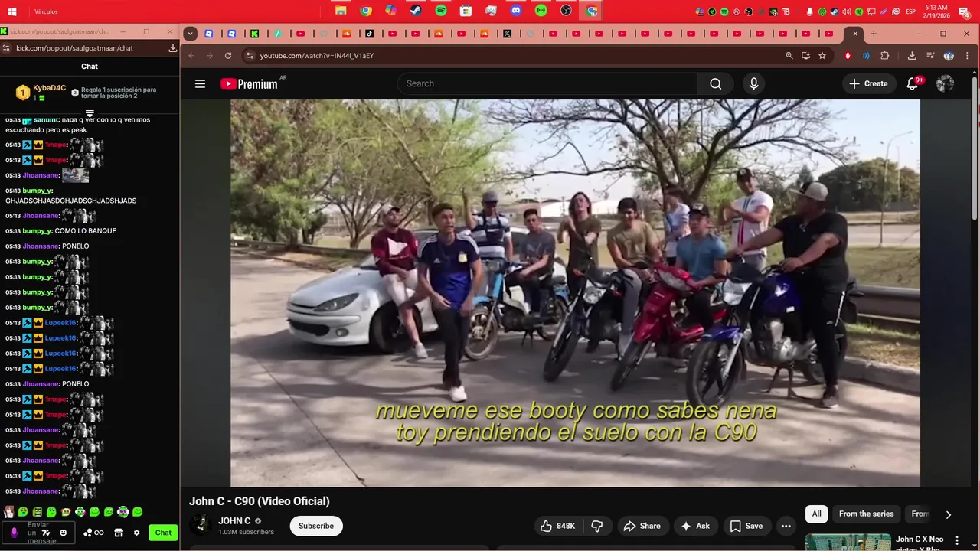Open Spotify from the Windows taskbar
Viewport: 980px width, 551px height.
click(x=441, y=11)
